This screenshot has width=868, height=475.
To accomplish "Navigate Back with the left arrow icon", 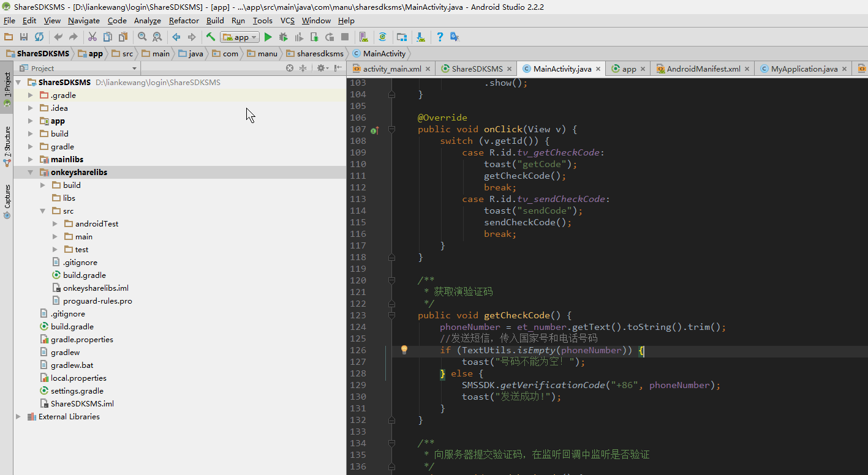I will pyautogui.click(x=176, y=37).
